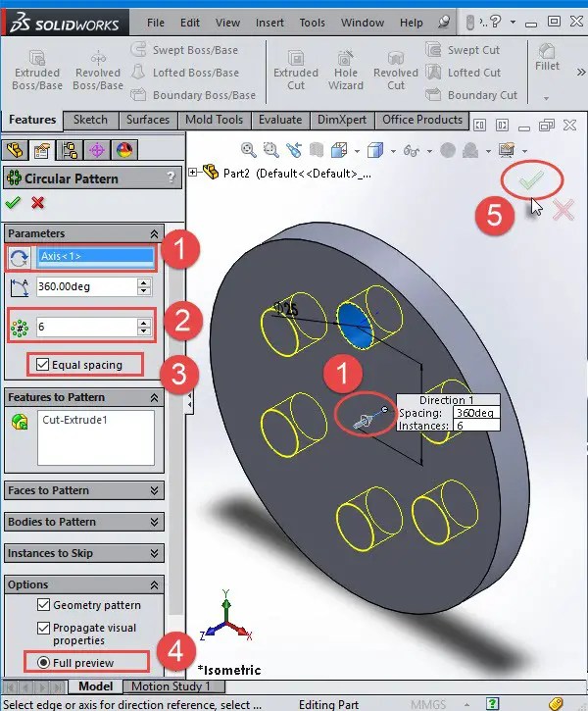Click the reverse direction button beside Axis<1>
This screenshot has width=588, height=711.
pyautogui.click(x=19, y=258)
